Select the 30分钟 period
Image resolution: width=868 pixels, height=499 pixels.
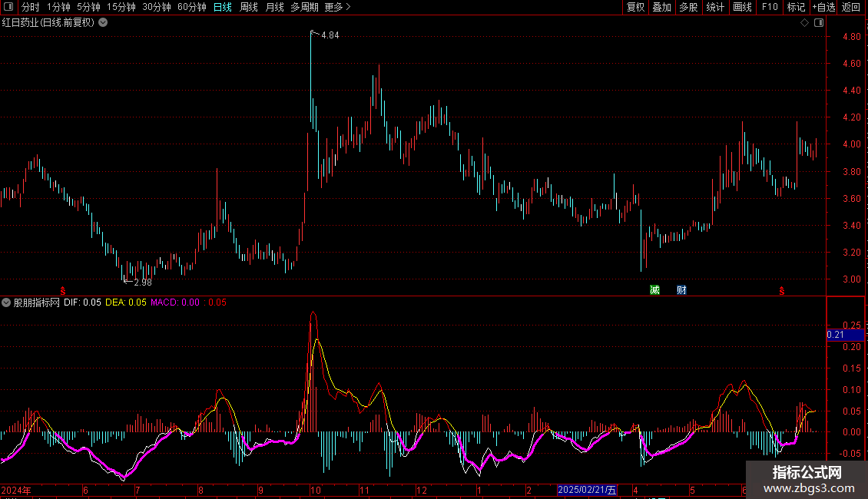coord(156,7)
